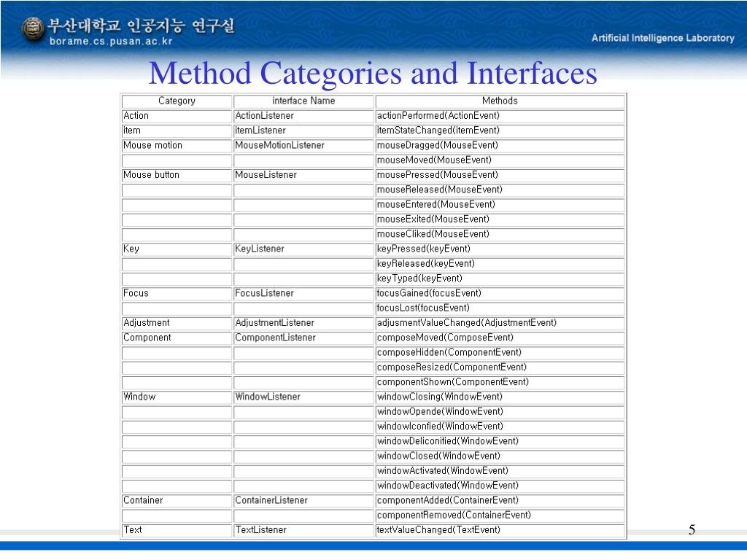
Task: Select actionPerformed(ActionEvent) cell
Action: click(500, 116)
